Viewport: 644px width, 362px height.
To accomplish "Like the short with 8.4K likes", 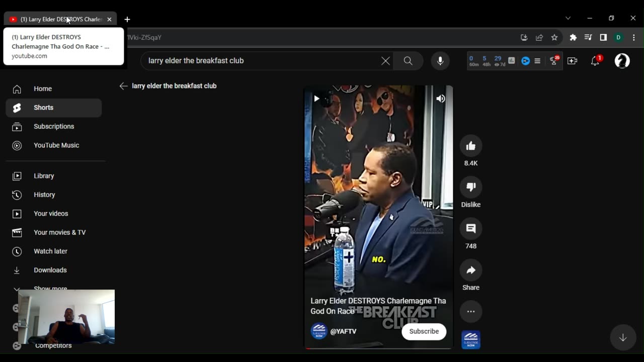I will 471,146.
